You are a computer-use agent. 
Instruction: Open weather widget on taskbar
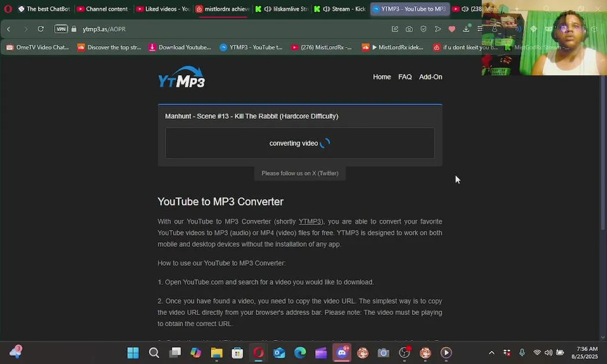tap(15, 352)
